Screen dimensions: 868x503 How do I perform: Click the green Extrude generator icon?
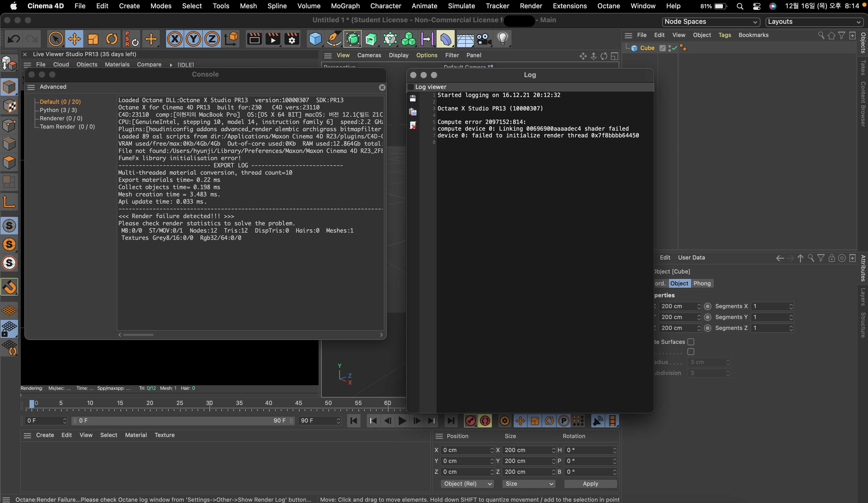point(371,39)
